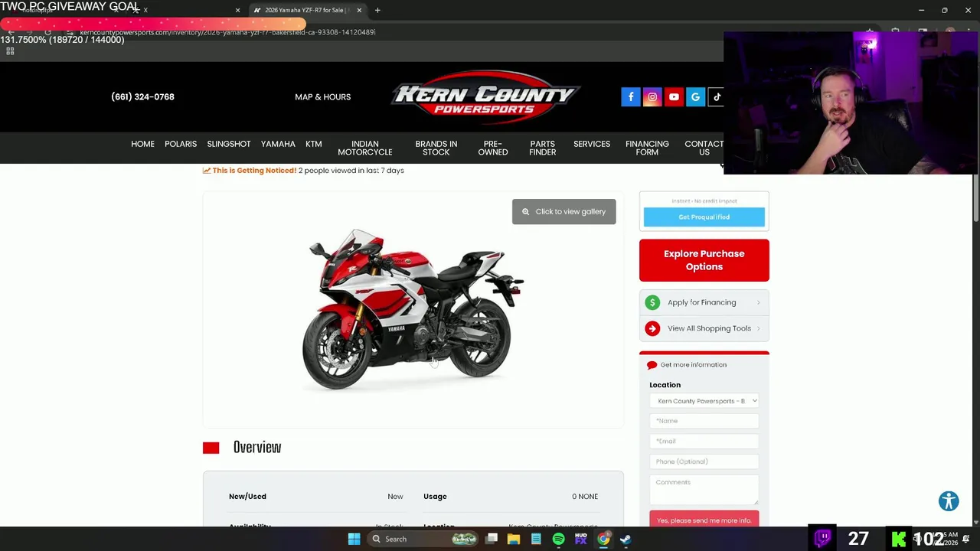Focus the Email input field

click(704, 442)
